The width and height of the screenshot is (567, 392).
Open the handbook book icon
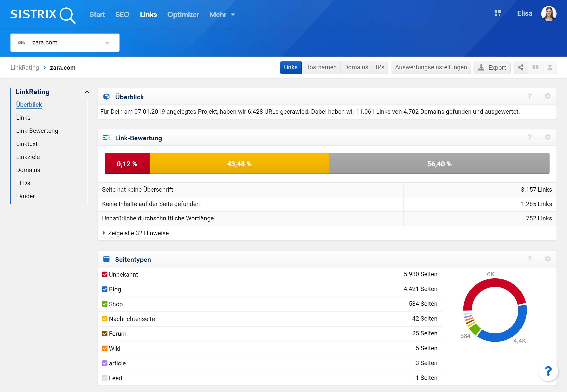pos(535,68)
